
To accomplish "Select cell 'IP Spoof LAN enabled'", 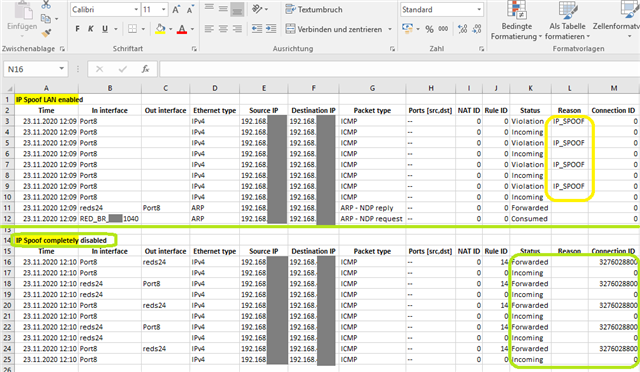I will point(46,100).
